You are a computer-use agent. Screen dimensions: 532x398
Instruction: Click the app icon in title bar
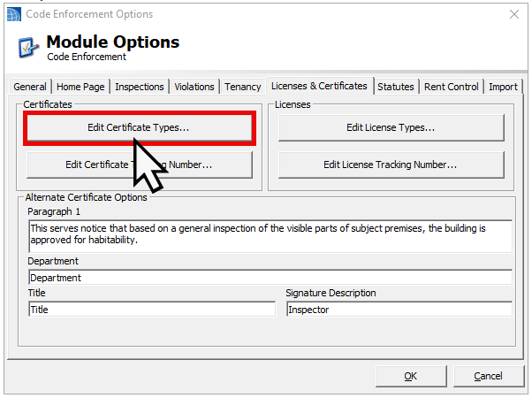pos(13,14)
